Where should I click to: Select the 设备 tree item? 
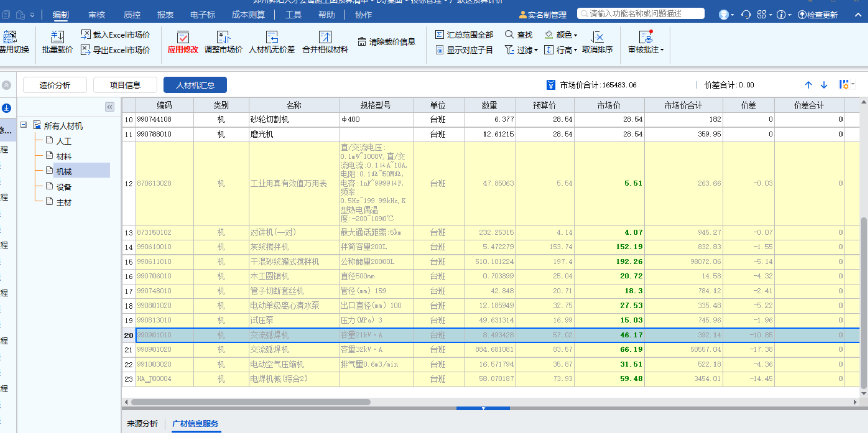[x=64, y=187]
